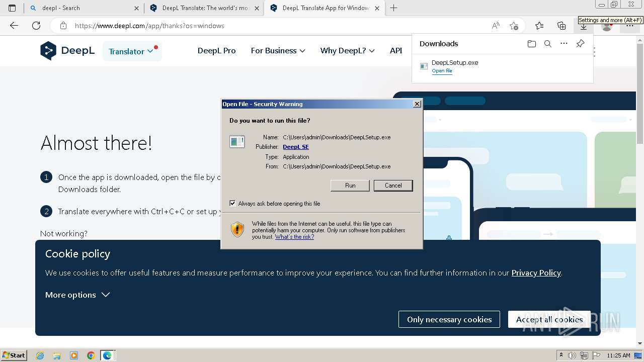The width and height of the screenshot is (644, 362).
Task: Close the deepl - Search tab
Action: pos(136,8)
